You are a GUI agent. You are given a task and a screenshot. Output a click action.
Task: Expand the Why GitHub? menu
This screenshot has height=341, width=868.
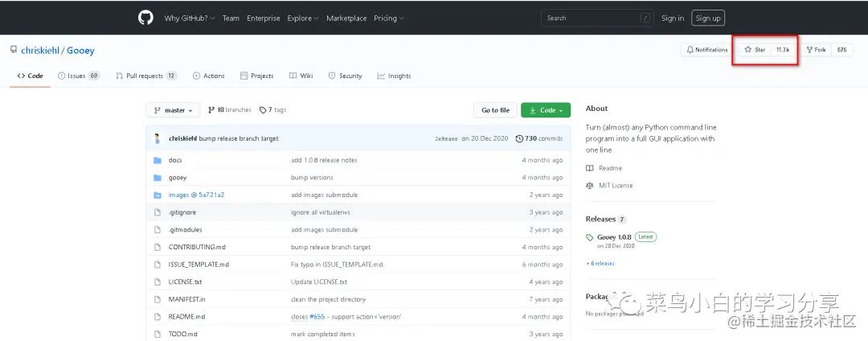190,18
